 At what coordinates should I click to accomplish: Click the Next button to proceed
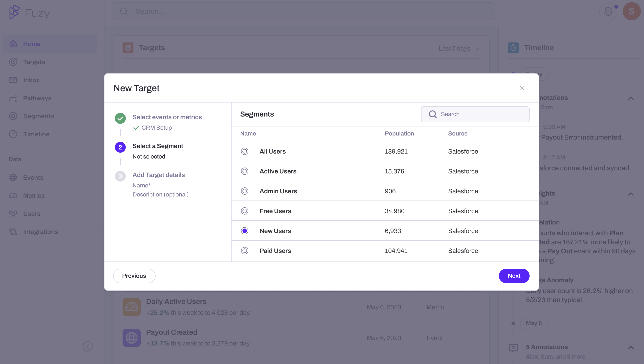[514, 276]
